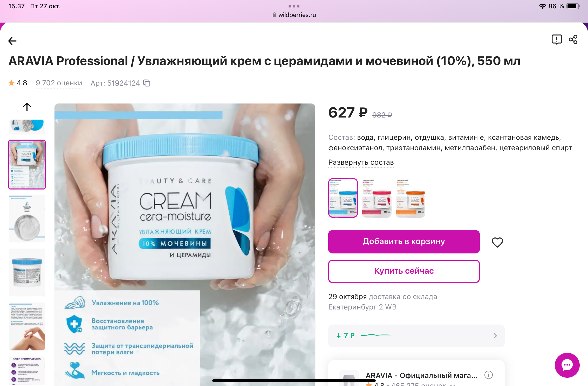Toggle the heart favorite icon
This screenshot has width=588, height=386.
pyautogui.click(x=497, y=242)
